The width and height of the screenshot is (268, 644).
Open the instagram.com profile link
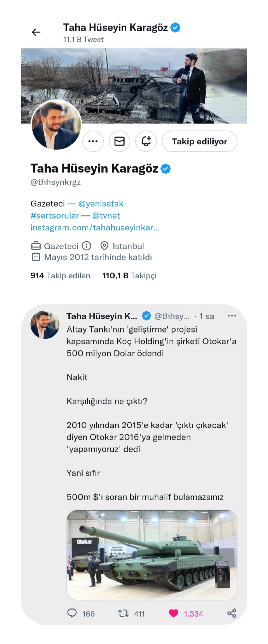tap(95, 227)
